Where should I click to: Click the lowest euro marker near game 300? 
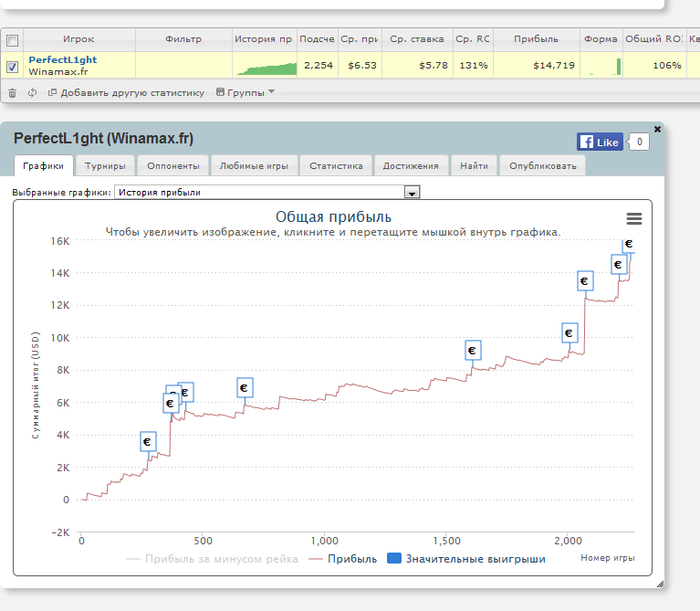click(x=148, y=441)
